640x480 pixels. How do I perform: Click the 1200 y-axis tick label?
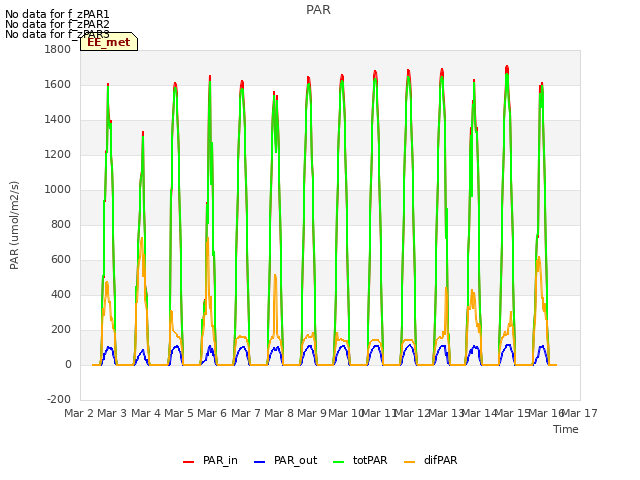58,155
